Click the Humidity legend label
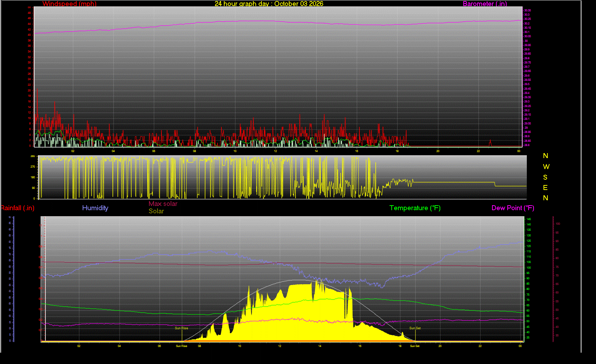Viewport: 596px width, 364px height. (95, 208)
